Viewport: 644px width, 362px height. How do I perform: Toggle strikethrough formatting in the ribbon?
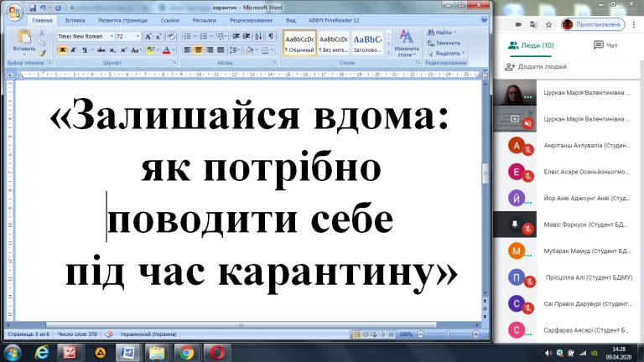[99, 50]
